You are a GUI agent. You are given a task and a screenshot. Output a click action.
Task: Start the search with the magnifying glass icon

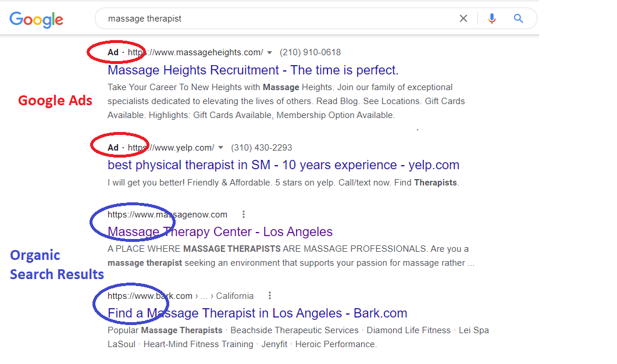tap(518, 18)
